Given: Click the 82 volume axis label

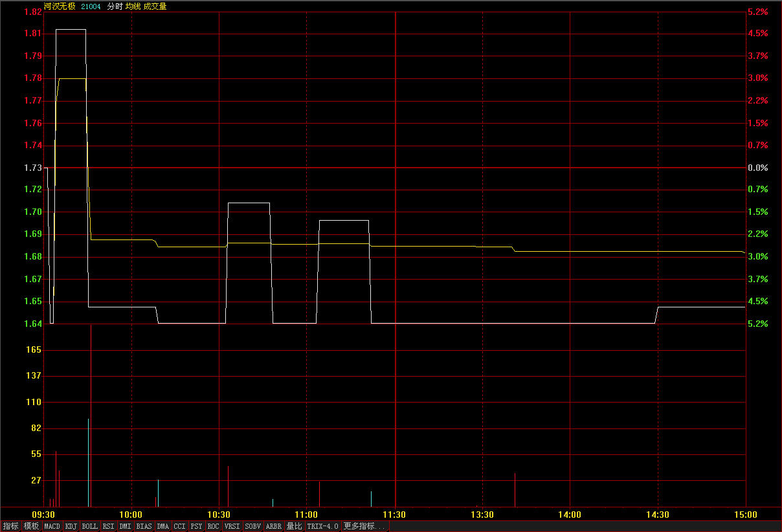Looking at the screenshot, I should click(36, 428).
